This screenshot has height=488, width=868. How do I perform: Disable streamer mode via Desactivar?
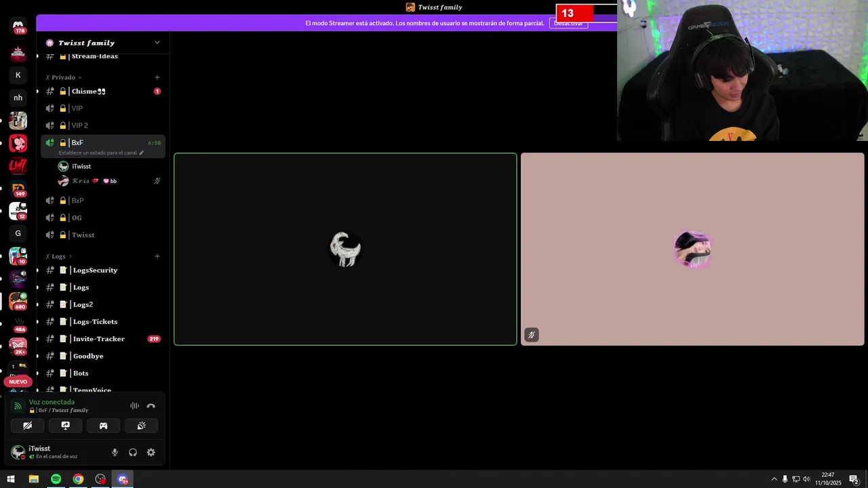pos(568,23)
